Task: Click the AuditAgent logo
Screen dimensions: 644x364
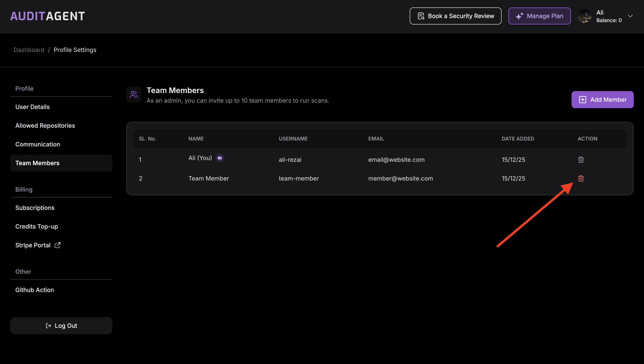Action: 47,16
